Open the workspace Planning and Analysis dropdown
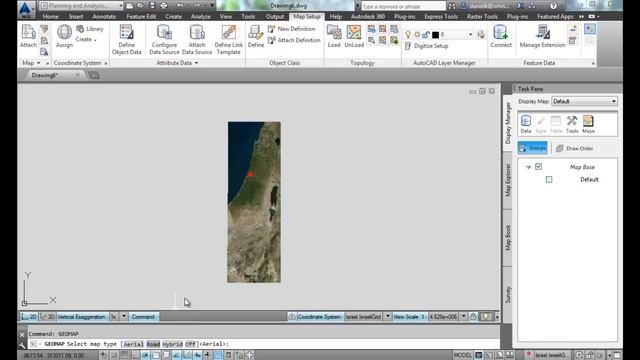The width and height of the screenshot is (640, 360). [x=81, y=6]
